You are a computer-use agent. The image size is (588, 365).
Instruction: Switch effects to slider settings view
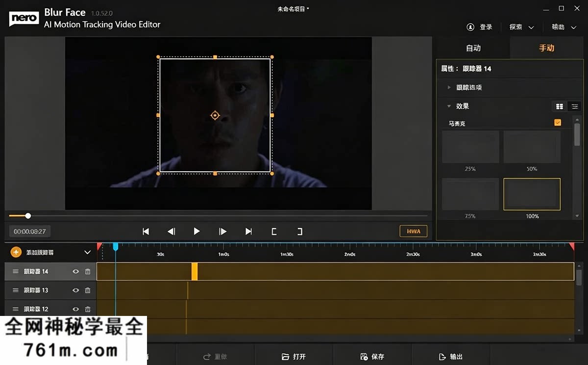coord(574,106)
